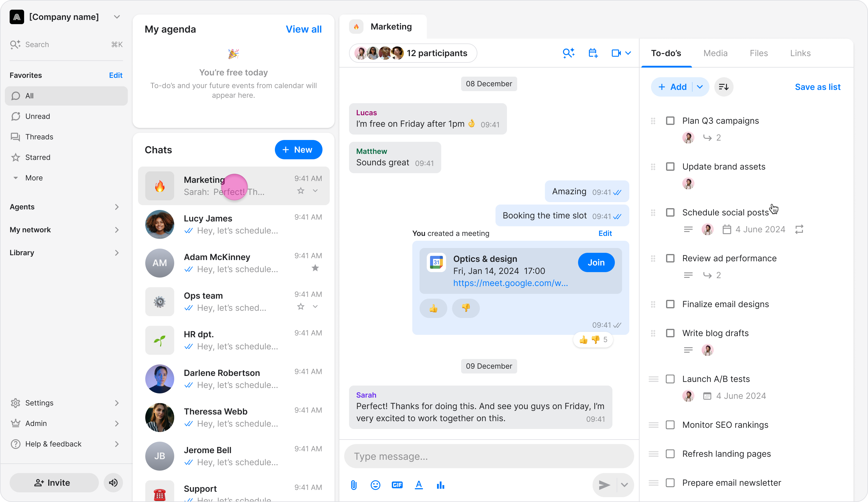Click the reactions count badge showing 5
Screen dimensions: 868x502
(593, 340)
